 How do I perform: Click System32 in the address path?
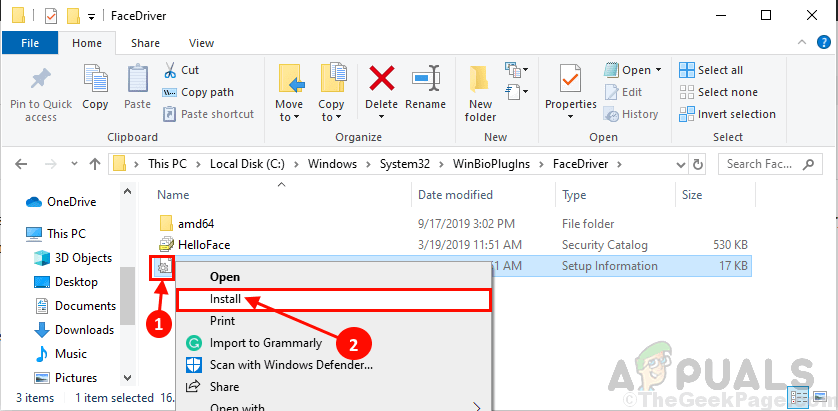[x=405, y=164]
